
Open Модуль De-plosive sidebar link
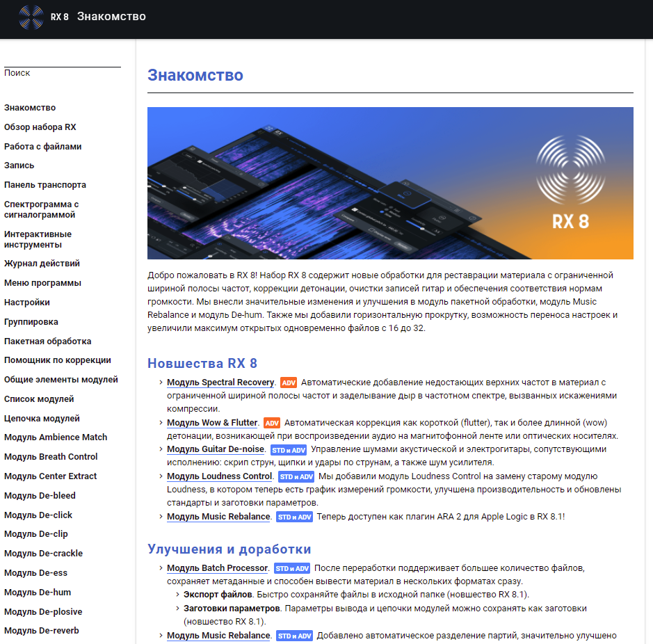pos(43,612)
